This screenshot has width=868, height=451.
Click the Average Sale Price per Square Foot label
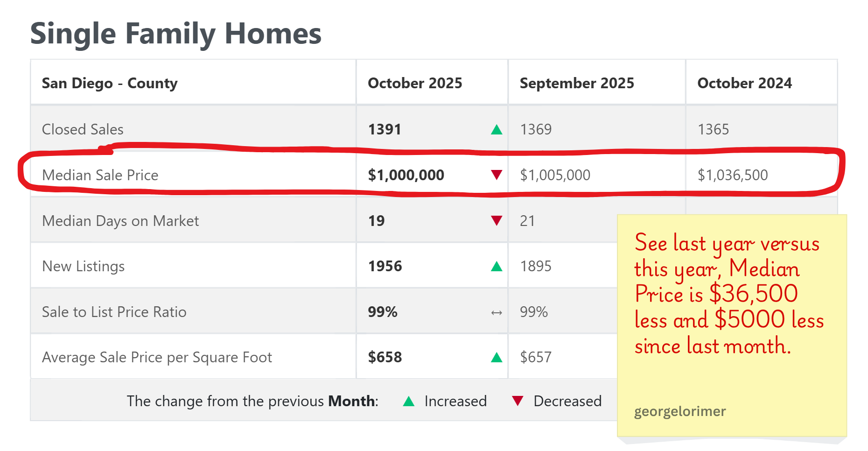(157, 357)
